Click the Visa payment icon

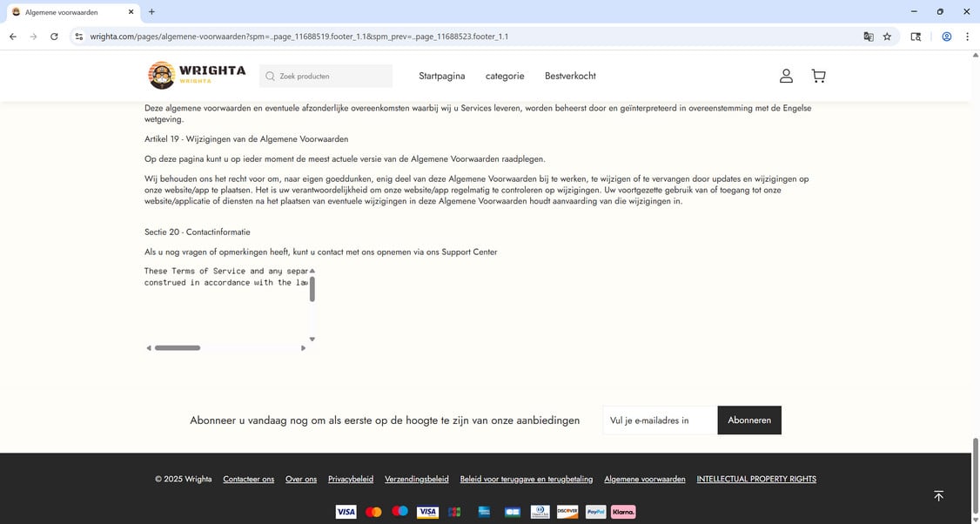[x=346, y=512]
